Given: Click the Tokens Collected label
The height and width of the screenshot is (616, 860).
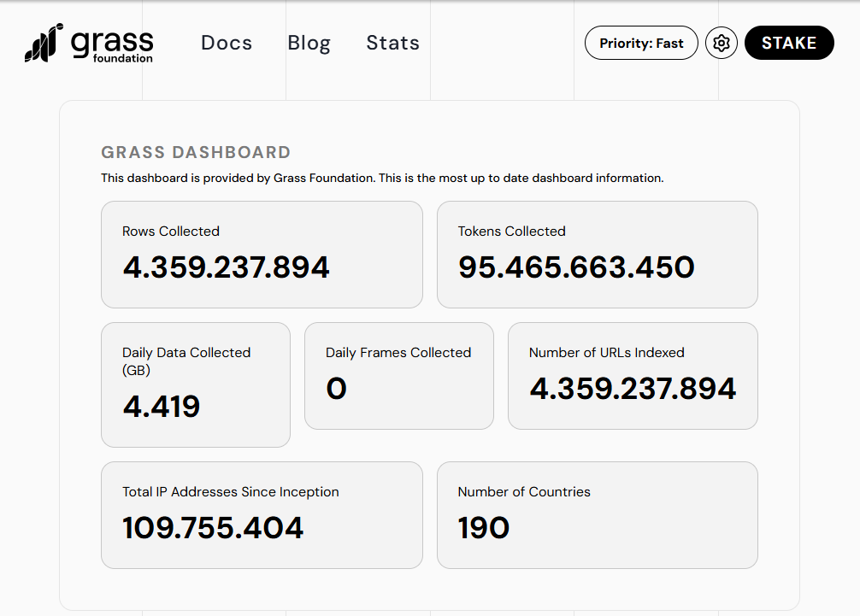Looking at the screenshot, I should coord(512,232).
